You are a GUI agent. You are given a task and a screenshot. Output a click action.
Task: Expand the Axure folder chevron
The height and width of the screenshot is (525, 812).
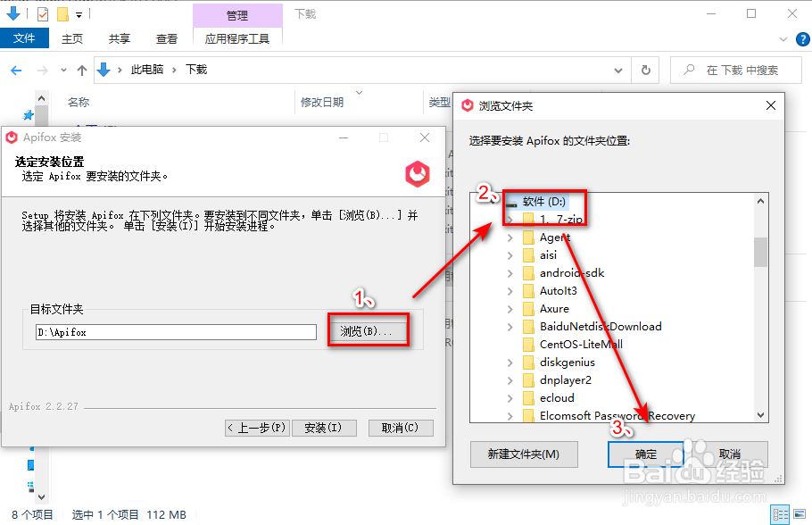tap(510, 309)
